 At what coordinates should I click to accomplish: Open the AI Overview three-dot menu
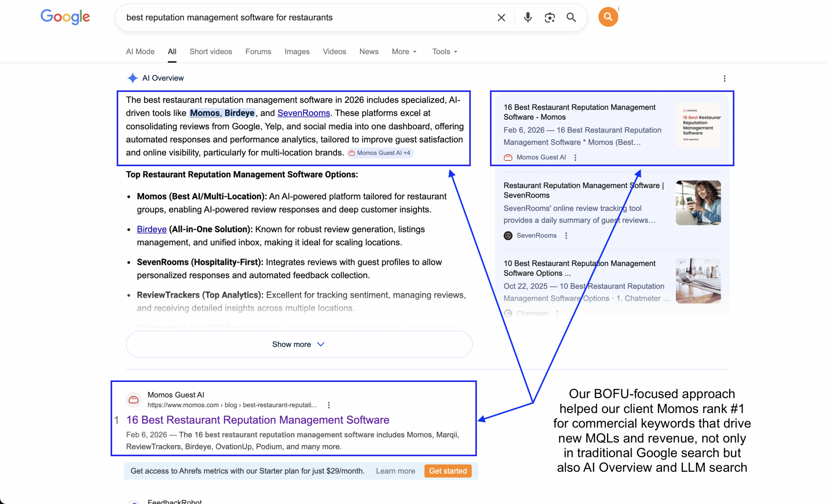pyautogui.click(x=724, y=78)
